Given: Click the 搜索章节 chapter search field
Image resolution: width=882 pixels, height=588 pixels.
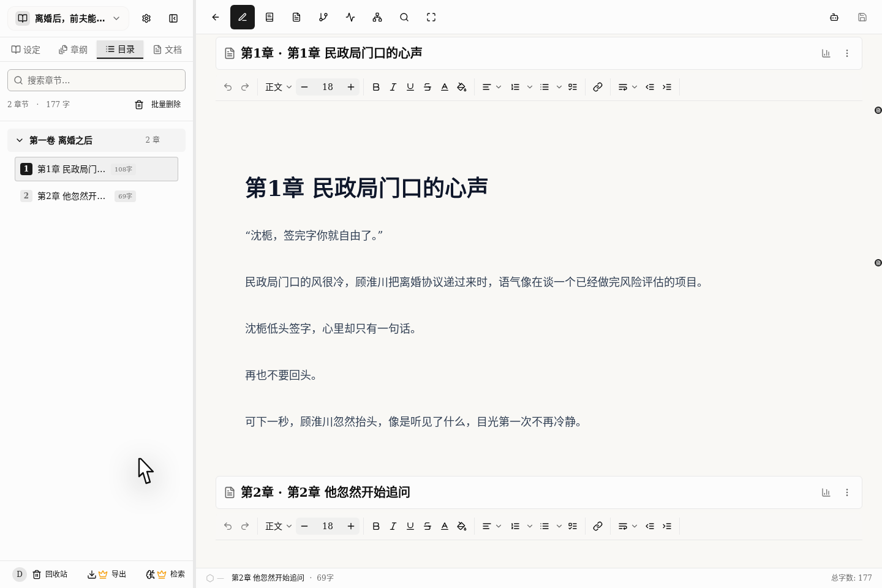Looking at the screenshot, I should click(x=96, y=80).
